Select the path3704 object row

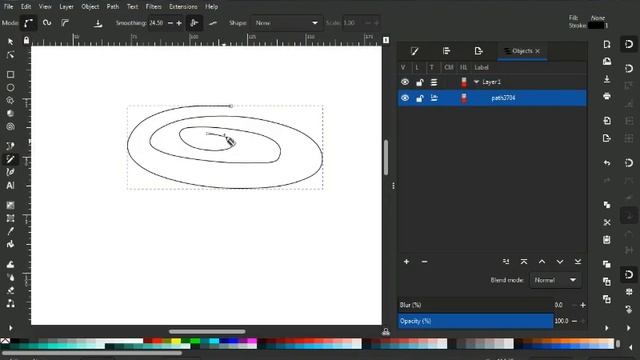492,98
